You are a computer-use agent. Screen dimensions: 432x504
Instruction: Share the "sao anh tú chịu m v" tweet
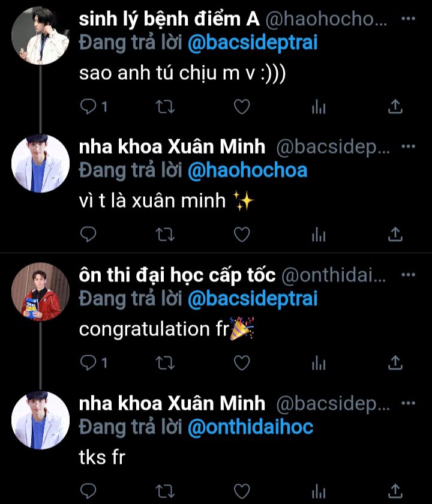click(395, 107)
